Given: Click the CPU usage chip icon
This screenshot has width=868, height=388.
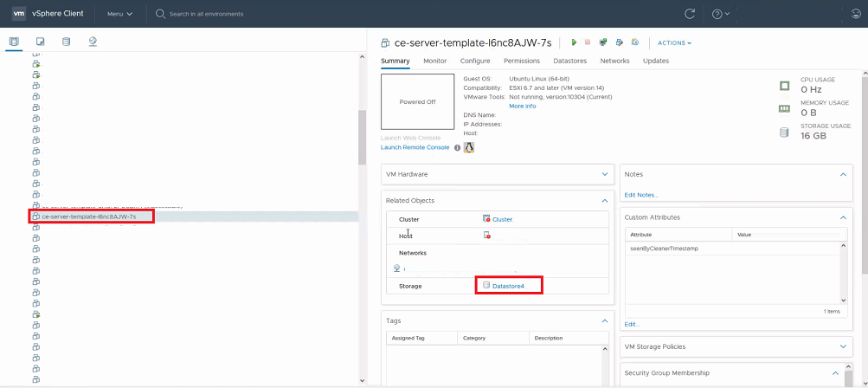Looking at the screenshot, I should [x=784, y=86].
